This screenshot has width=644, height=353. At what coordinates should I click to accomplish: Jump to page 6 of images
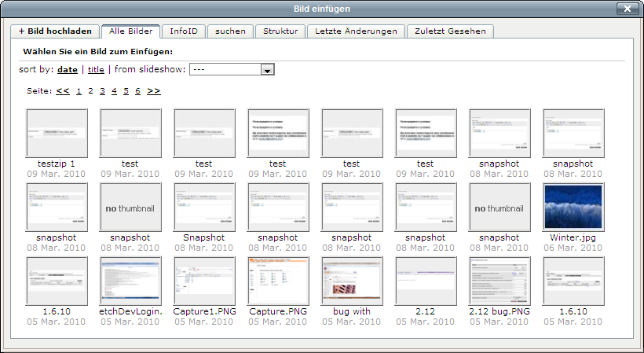137,91
